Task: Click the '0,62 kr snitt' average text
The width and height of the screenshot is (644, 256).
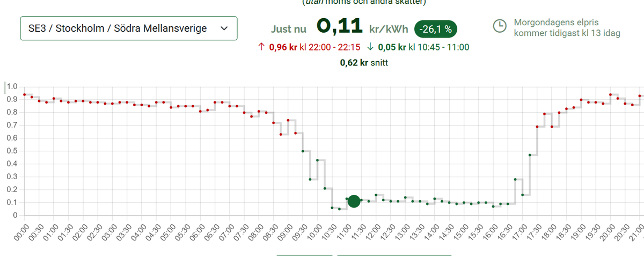Action: 364,63
